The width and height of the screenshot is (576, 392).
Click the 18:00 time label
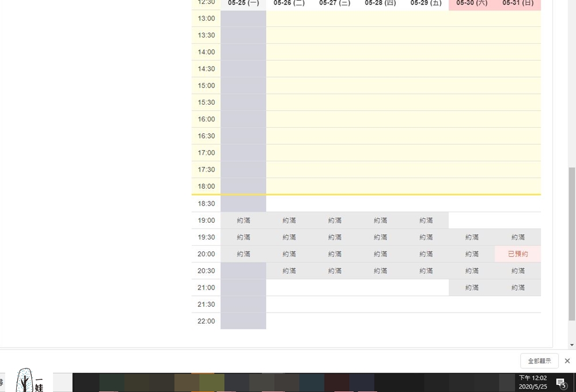(206, 187)
